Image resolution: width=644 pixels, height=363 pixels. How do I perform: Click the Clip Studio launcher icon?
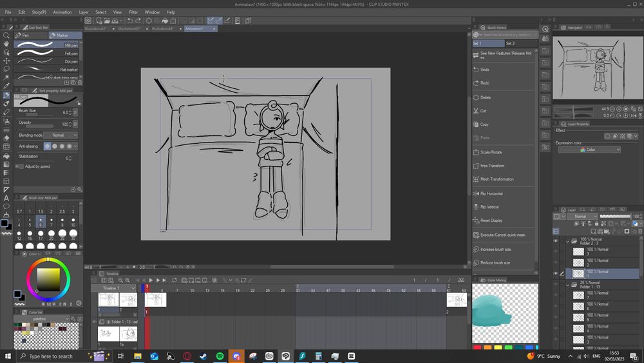(88, 21)
